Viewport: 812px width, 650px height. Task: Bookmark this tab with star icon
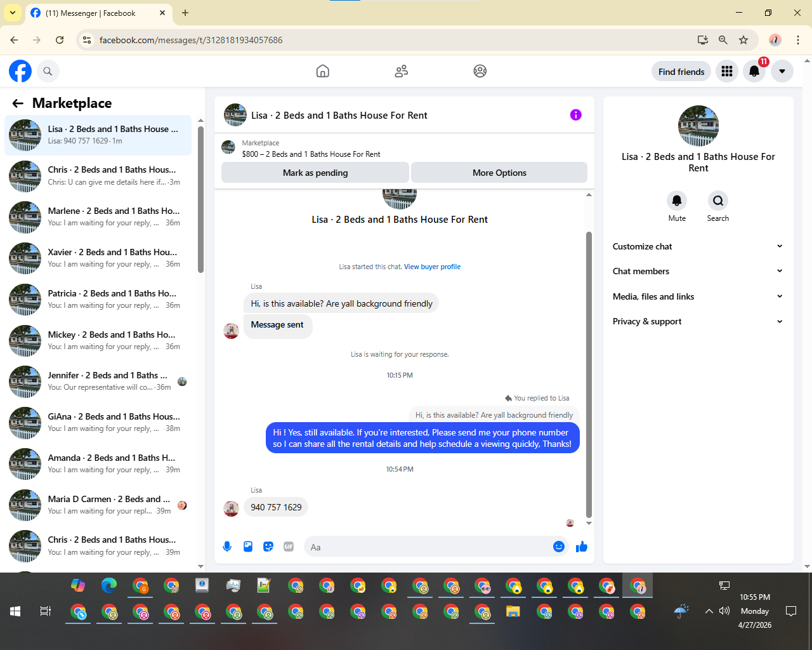743,40
